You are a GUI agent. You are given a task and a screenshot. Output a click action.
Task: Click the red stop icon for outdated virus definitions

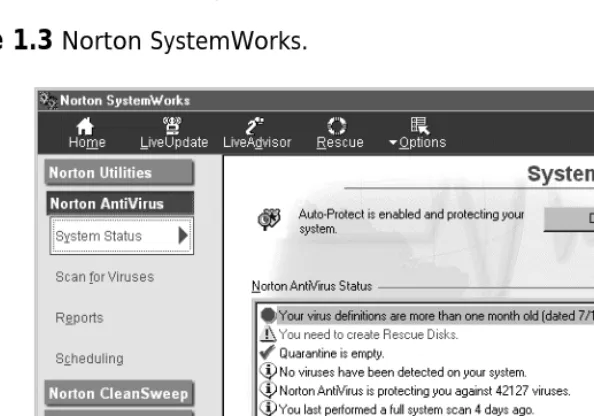pos(268,315)
